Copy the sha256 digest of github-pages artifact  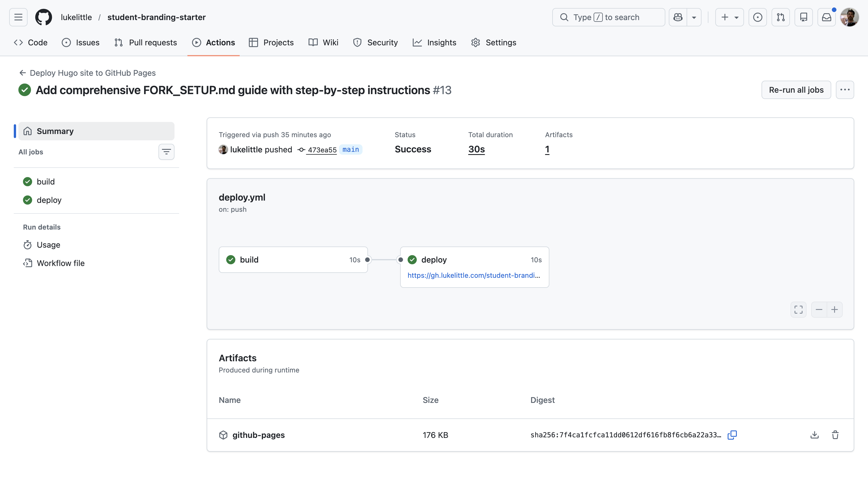(732, 435)
